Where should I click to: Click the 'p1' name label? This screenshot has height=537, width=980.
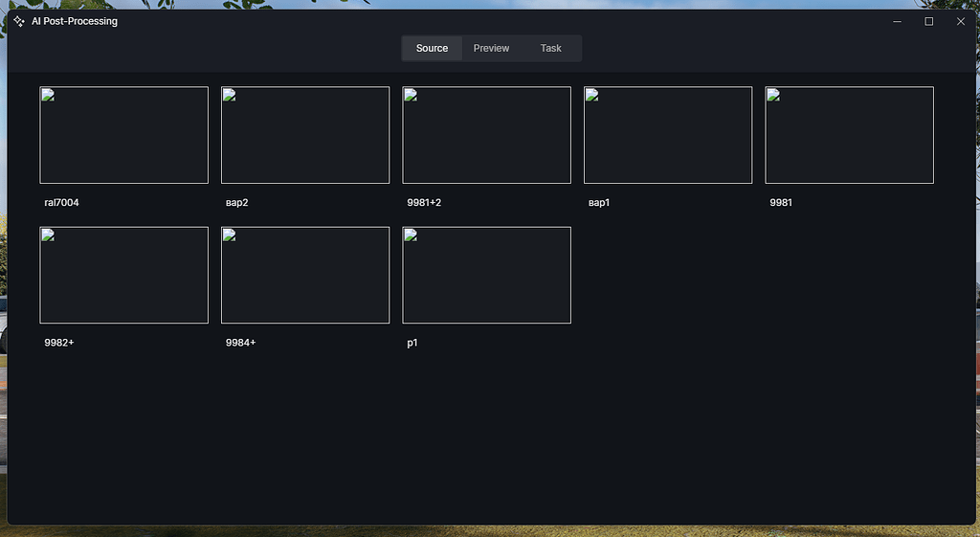tap(412, 343)
